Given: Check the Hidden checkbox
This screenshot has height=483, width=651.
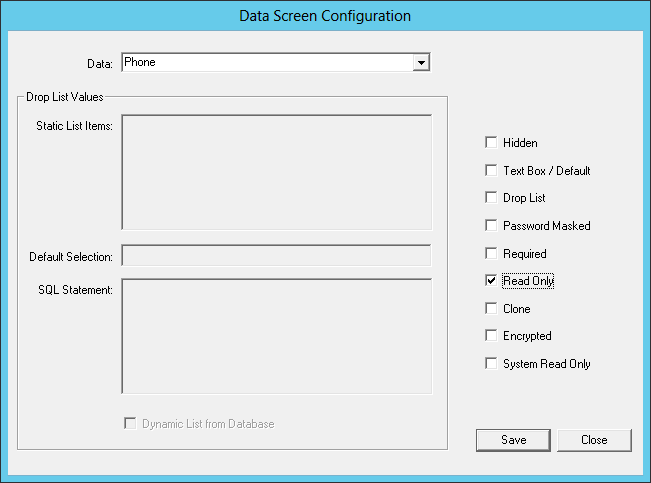Looking at the screenshot, I should pyautogui.click(x=491, y=142).
